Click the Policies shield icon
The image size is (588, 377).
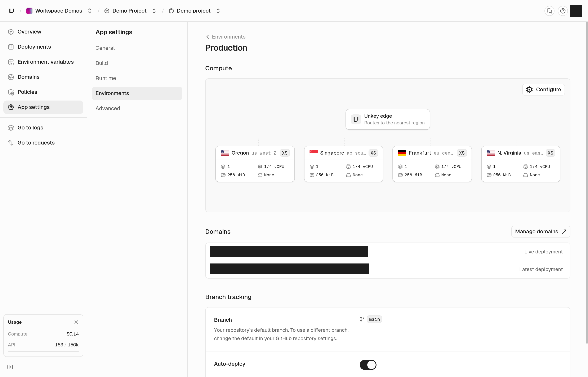pyautogui.click(x=11, y=92)
